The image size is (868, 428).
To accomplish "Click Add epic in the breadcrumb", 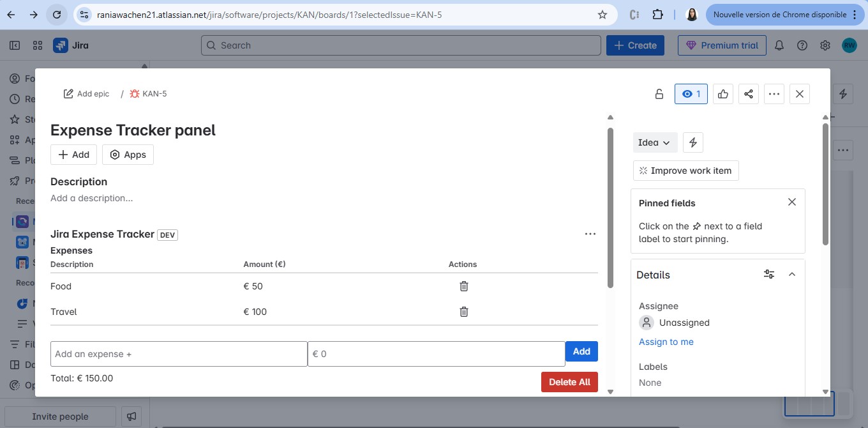I will click(x=86, y=94).
